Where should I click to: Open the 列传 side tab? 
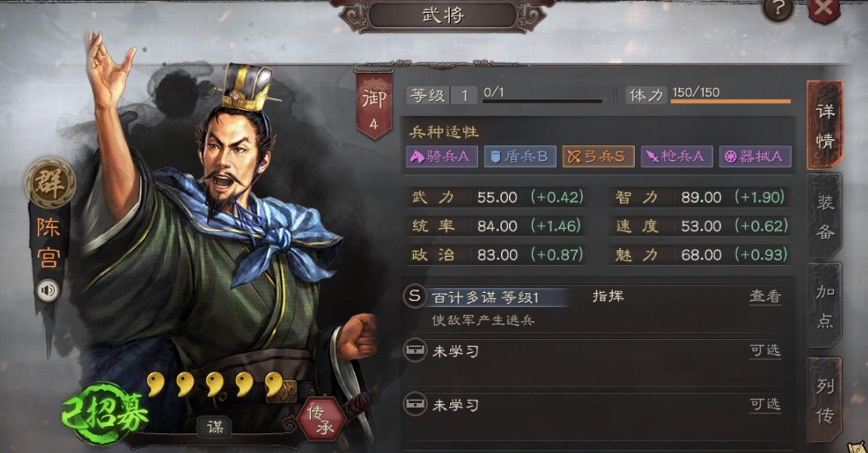(824, 400)
